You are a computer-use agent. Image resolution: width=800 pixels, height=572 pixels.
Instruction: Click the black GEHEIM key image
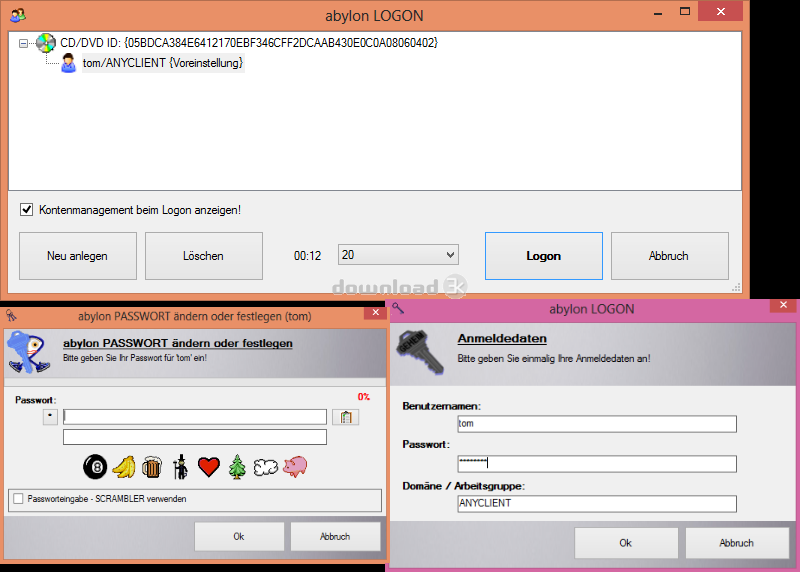[421, 352]
